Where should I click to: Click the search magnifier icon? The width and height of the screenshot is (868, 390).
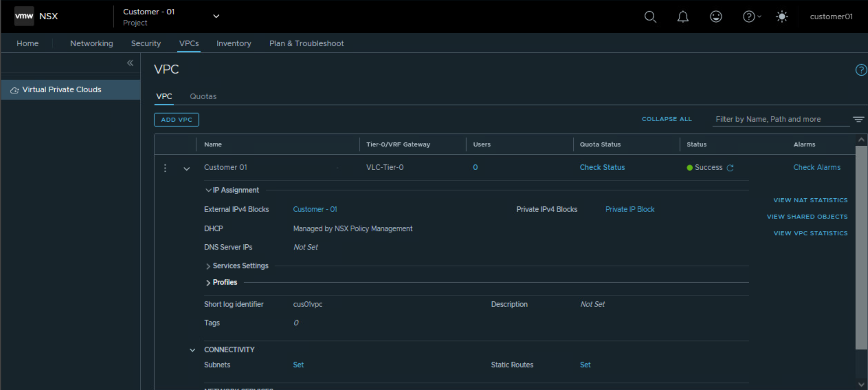point(650,17)
